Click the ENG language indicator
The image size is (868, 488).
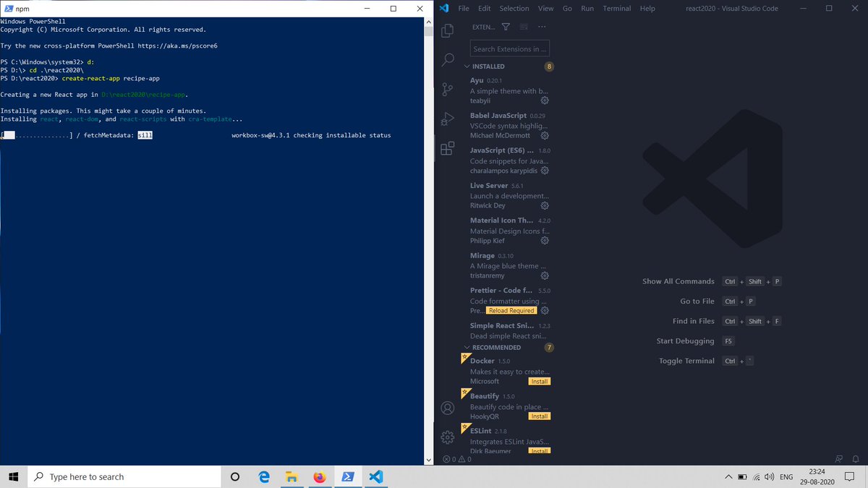[x=786, y=477]
